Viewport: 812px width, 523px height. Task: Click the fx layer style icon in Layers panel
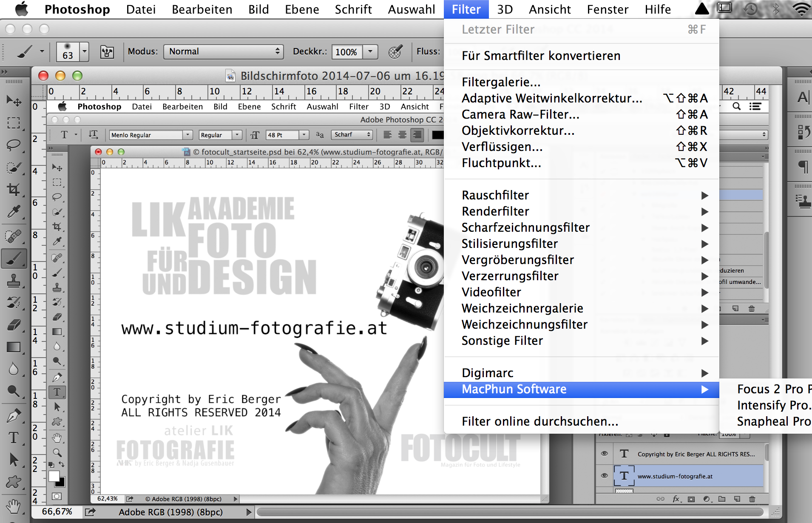tap(676, 499)
